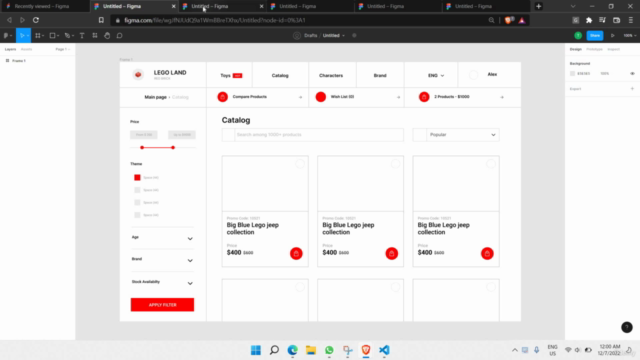Click the Brave Shields icon
This screenshot has height=360, width=640.
[x=509, y=20]
